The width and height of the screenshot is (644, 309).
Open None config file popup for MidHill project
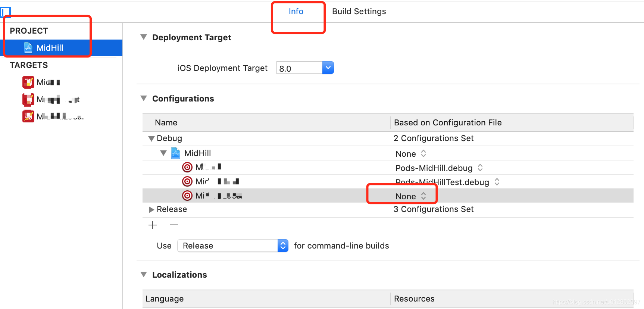tap(411, 154)
